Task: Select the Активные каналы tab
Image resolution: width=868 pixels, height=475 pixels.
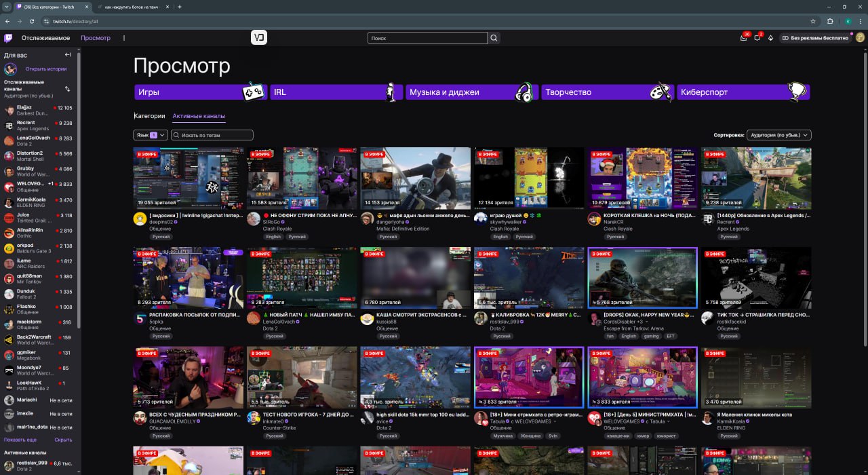Action: point(199,116)
